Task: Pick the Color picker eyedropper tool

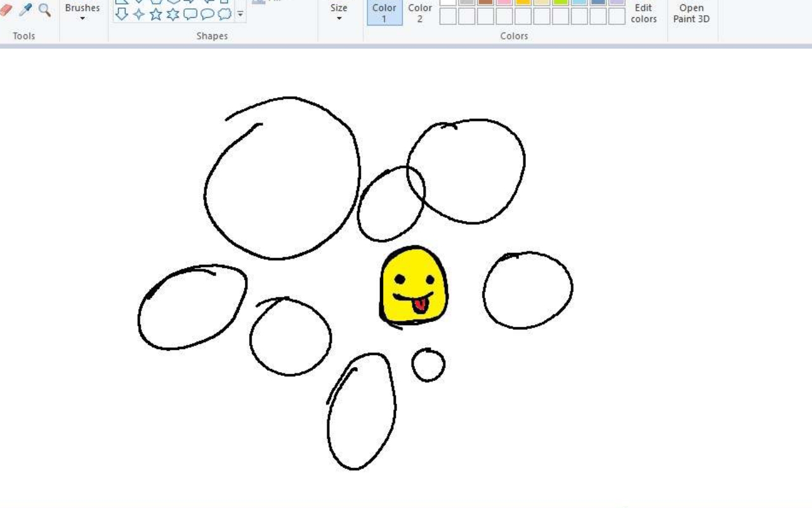Action: [x=25, y=9]
